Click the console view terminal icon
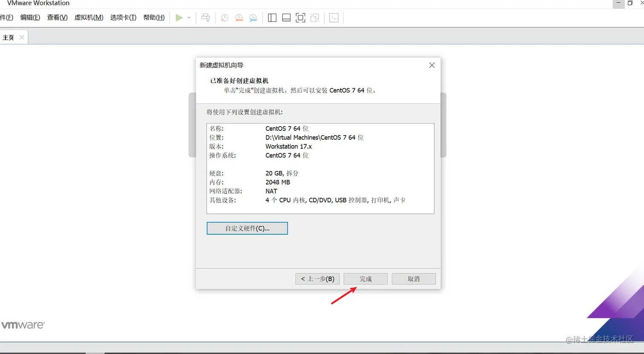Image resolution: width=644 pixels, height=354 pixels. pyautogui.click(x=334, y=17)
